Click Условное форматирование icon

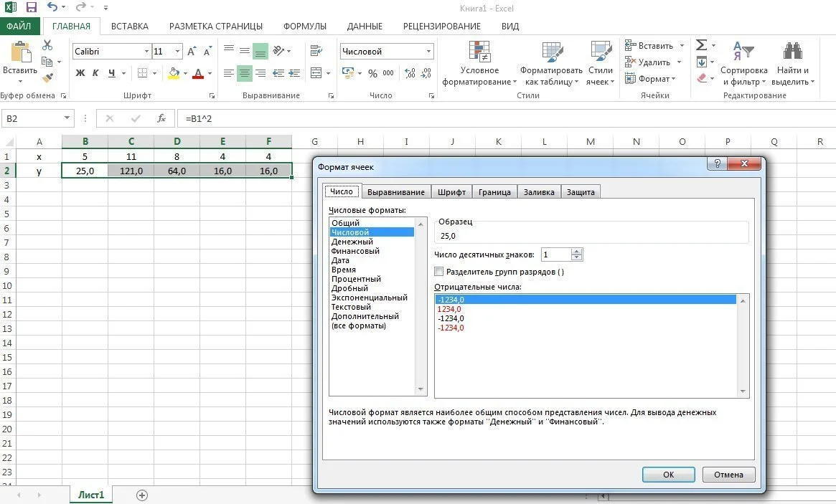(x=479, y=52)
